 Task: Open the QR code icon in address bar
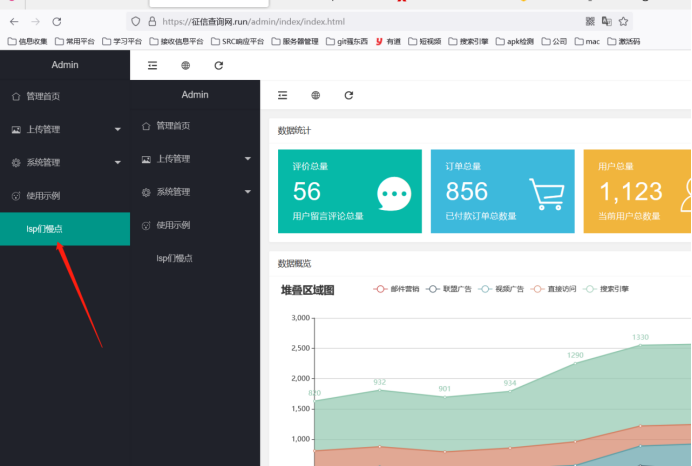[x=590, y=21]
